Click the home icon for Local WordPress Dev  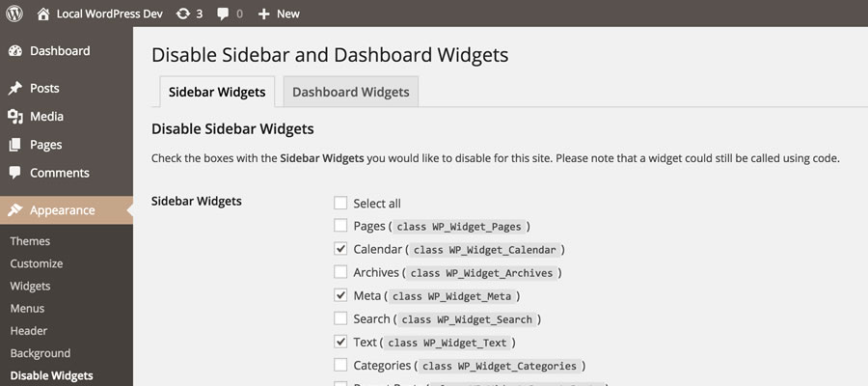[42, 14]
